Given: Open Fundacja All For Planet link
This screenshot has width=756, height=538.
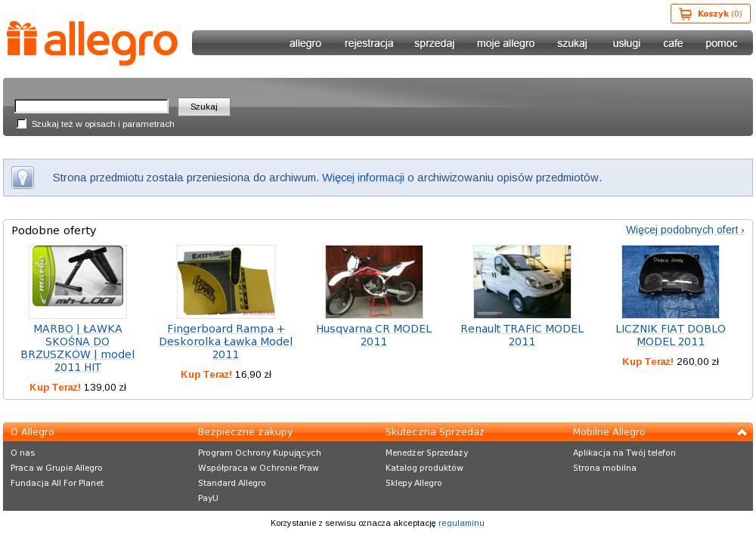Looking at the screenshot, I should 57,483.
